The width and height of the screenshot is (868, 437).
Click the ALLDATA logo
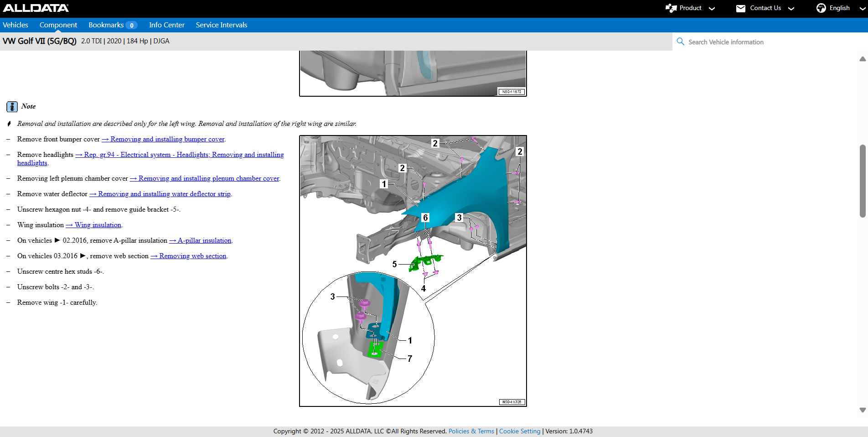coord(36,8)
